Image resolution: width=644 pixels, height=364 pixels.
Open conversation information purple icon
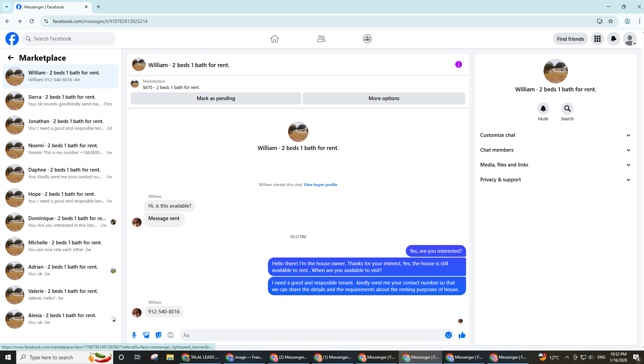pyautogui.click(x=459, y=64)
